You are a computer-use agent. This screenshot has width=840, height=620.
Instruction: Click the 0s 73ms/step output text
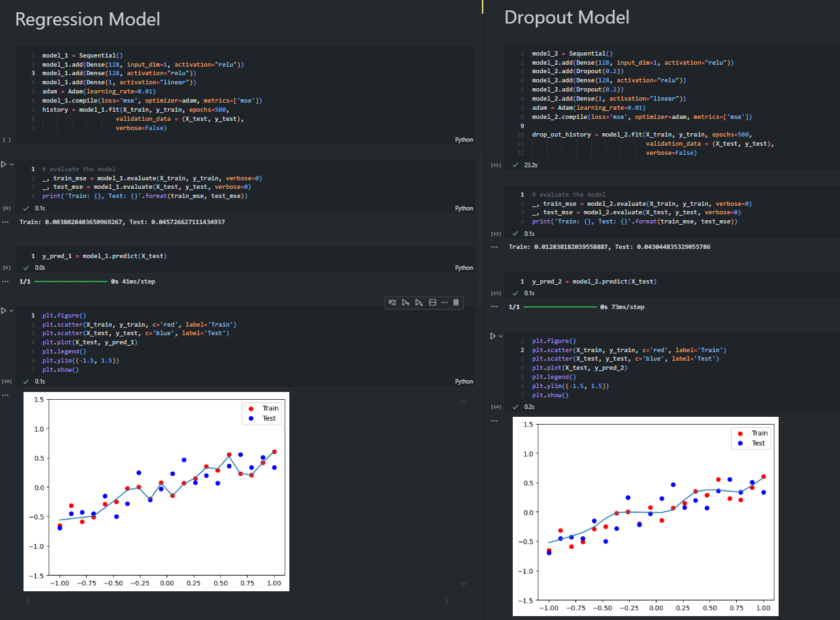click(622, 306)
